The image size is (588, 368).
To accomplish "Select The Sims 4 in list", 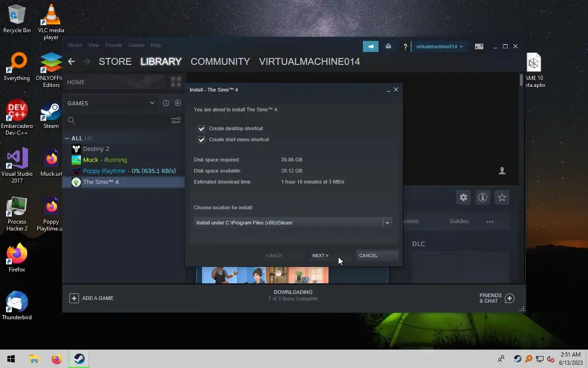I will point(124,182).
